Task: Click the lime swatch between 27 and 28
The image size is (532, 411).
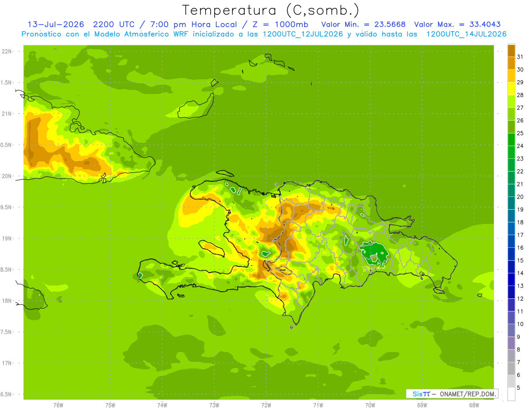Action: pyautogui.click(x=511, y=102)
